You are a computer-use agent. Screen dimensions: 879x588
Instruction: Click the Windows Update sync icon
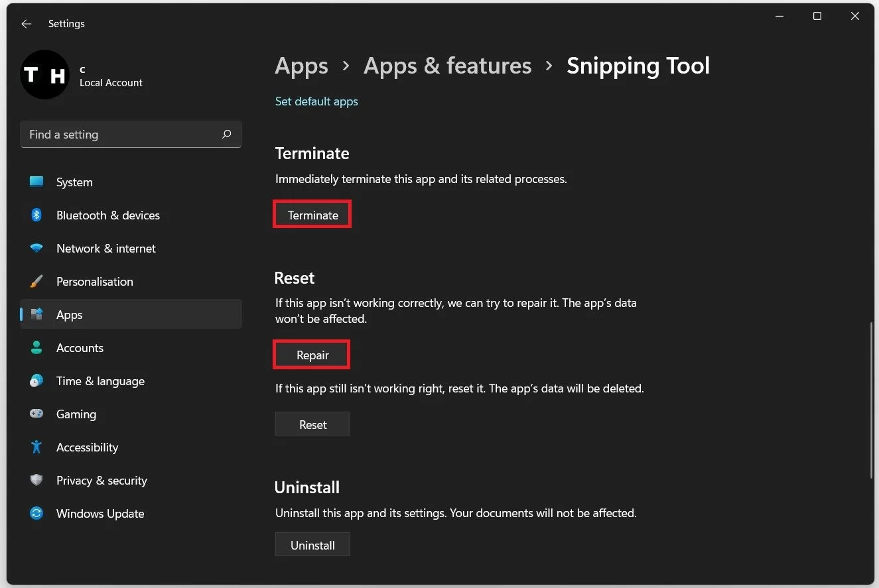tap(36, 513)
